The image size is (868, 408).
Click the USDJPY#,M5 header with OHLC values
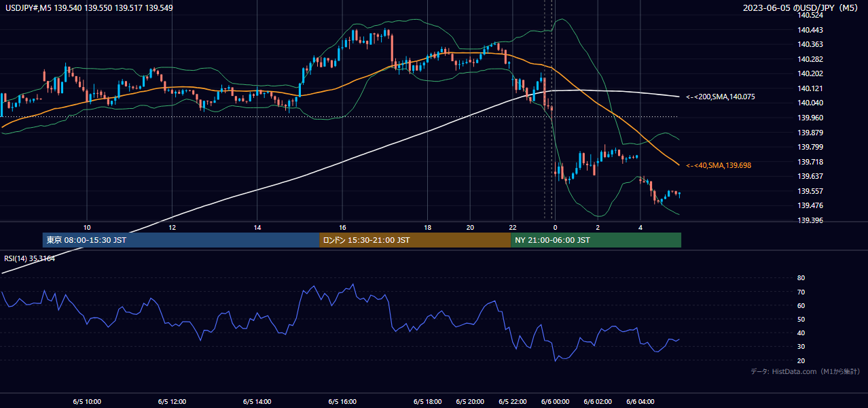(89, 7)
